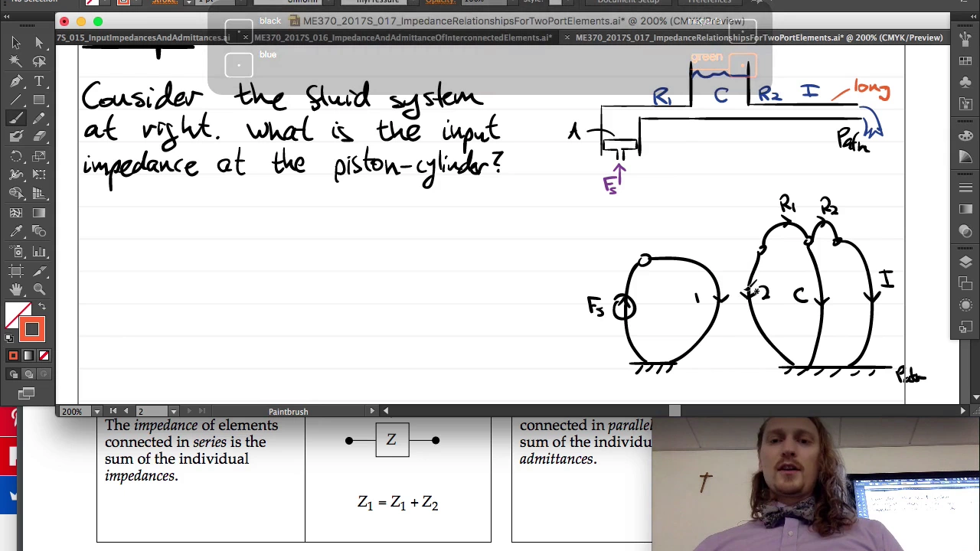
Task: Choose the Lasso tool
Action: click(39, 62)
